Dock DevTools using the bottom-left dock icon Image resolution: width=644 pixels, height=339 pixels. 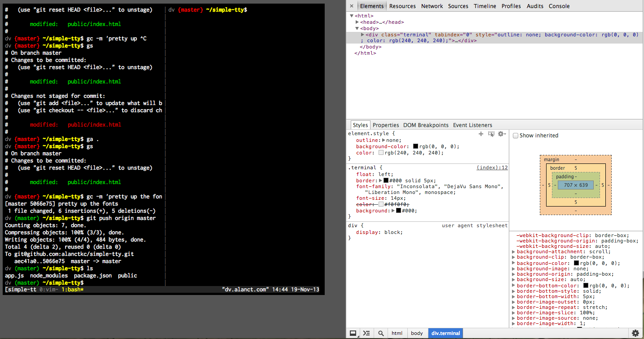[353, 333]
